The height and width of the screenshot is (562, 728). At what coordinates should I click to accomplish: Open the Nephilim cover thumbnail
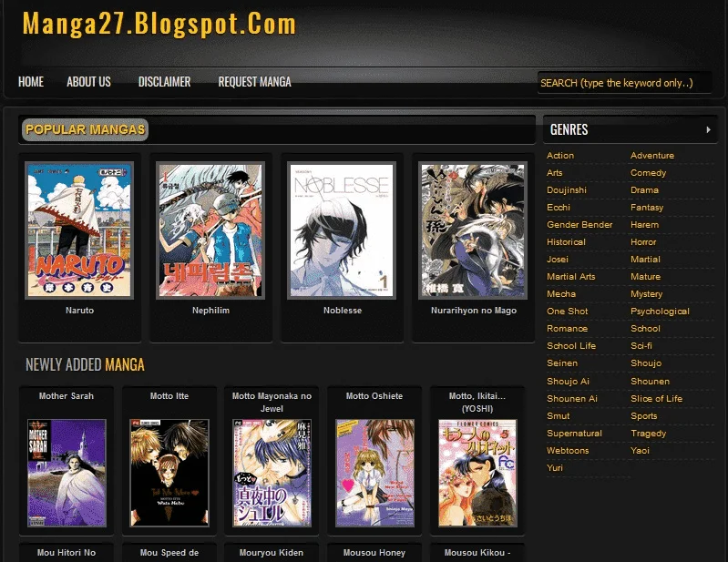pos(210,230)
